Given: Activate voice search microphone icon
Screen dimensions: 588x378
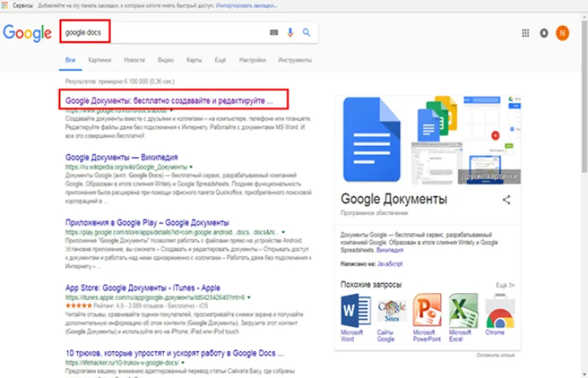Looking at the screenshot, I should (290, 33).
